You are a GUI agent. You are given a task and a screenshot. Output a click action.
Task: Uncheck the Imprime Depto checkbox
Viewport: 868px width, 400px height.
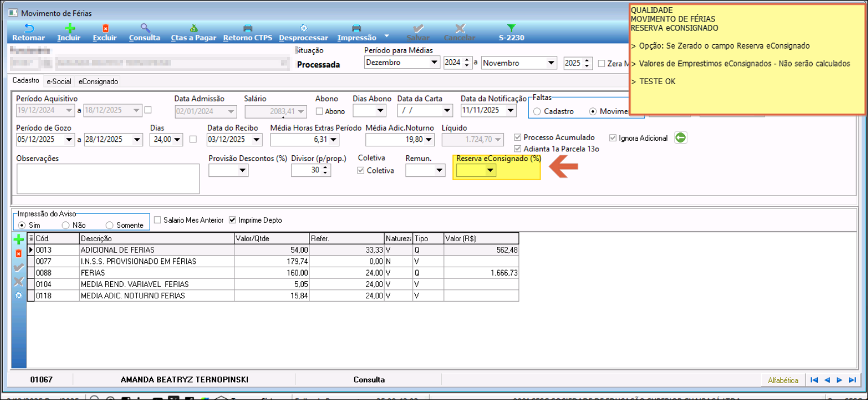(233, 220)
